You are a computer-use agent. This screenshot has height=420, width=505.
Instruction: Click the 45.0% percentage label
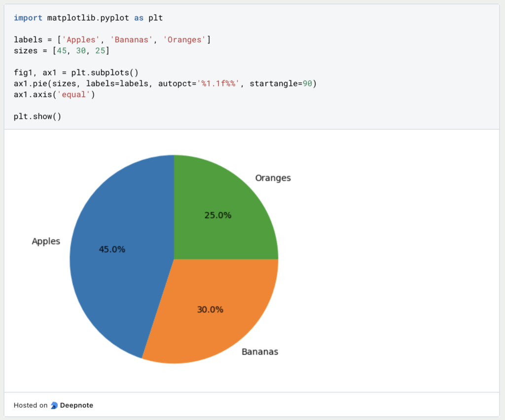[x=112, y=250]
